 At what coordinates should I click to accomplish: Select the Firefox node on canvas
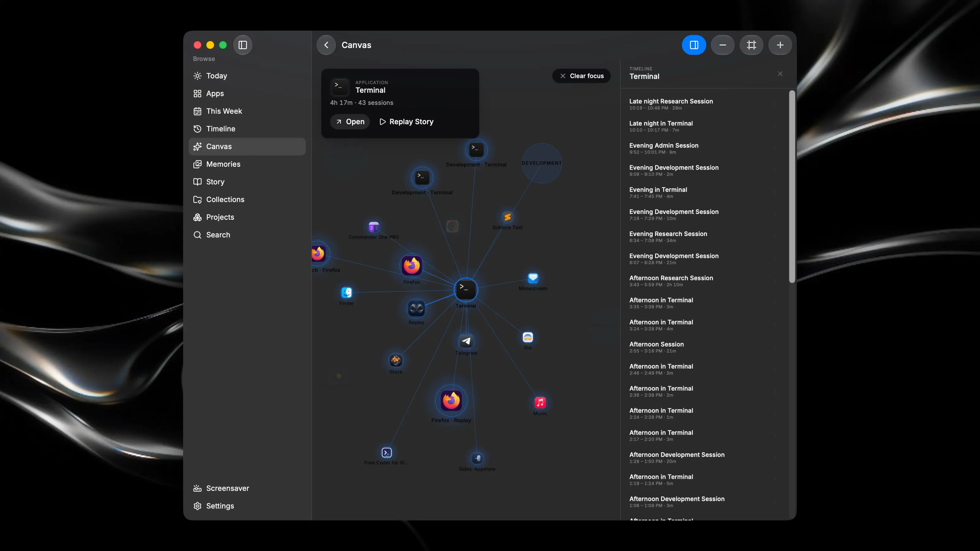pos(412,265)
